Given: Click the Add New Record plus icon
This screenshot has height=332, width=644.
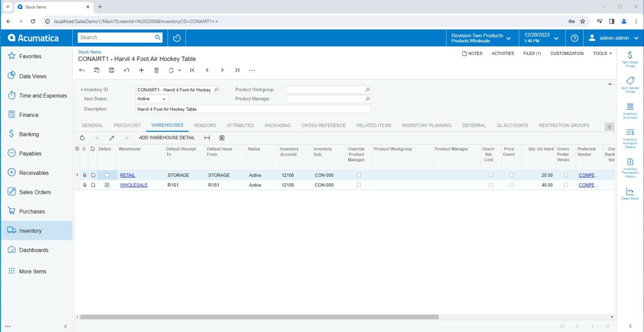Looking at the screenshot, I should point(141,70).
